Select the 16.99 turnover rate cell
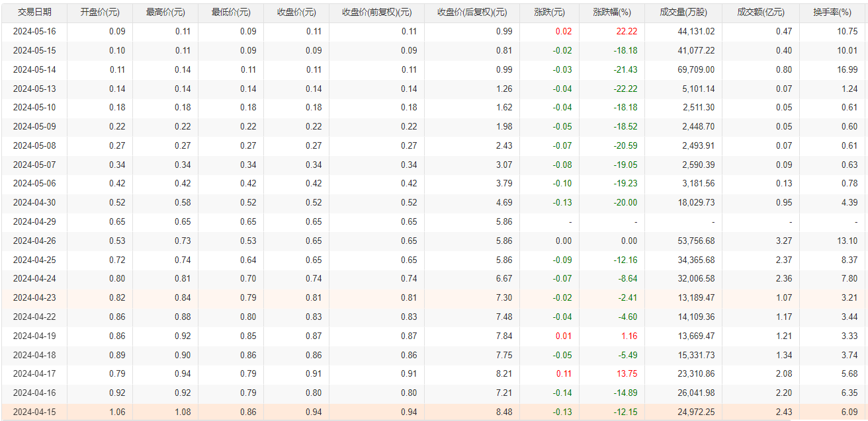The image size is (868, 421). [847, 70]
